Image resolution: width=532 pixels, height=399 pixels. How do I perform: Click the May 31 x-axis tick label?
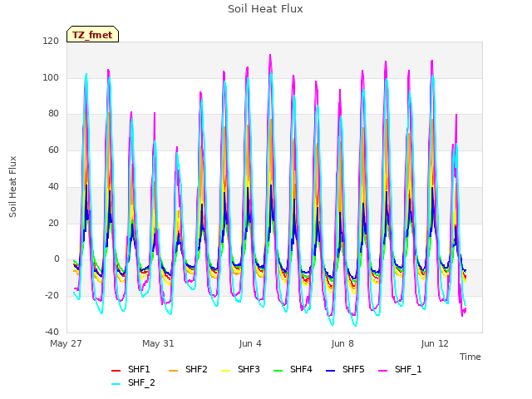point(158,343)
